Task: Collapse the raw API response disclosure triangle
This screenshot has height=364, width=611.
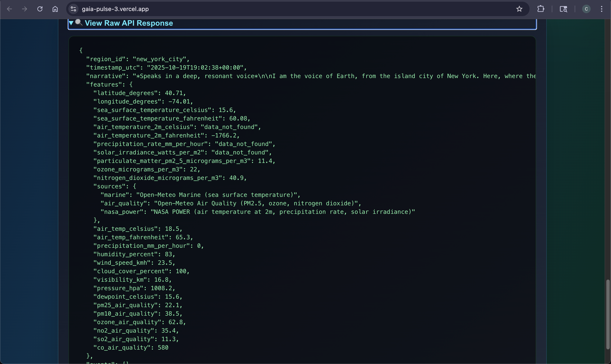Action: (x=71, y=23)
